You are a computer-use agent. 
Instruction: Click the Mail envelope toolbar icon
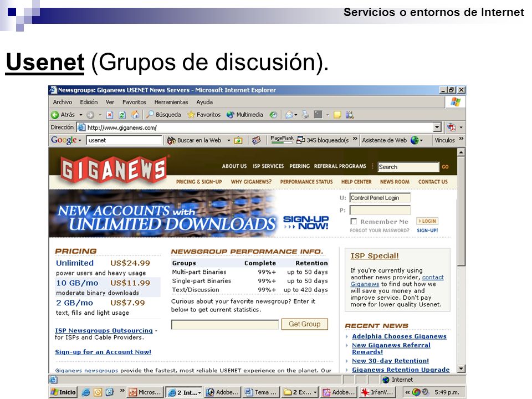click(289, 115)
